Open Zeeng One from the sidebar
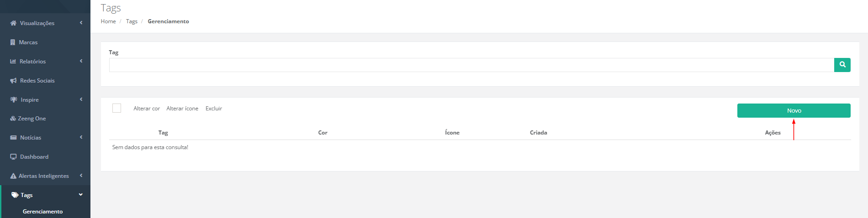868x218 pixels. click(32, 119)
